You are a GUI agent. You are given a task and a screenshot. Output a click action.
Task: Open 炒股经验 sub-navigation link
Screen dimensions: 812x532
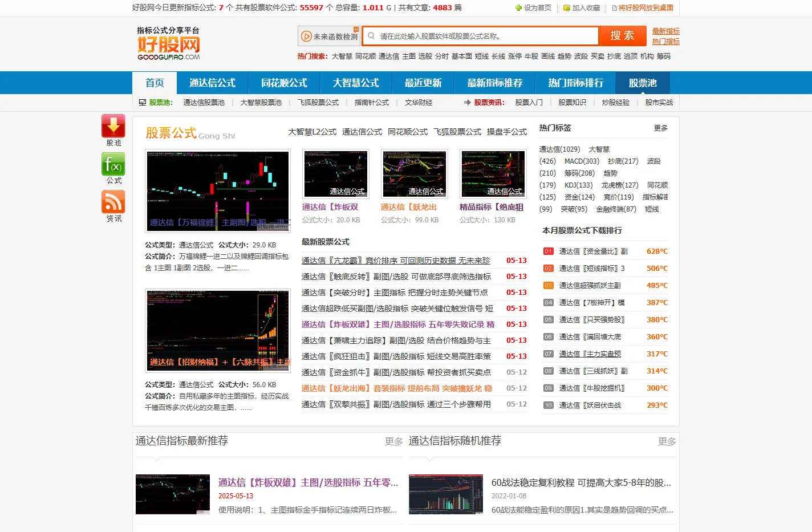tap(616, 103)
